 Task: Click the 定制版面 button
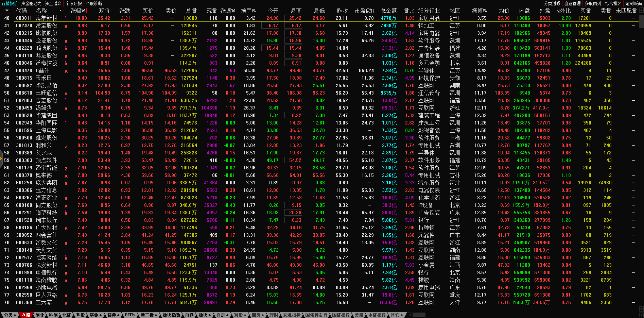[x=633, y=3]
